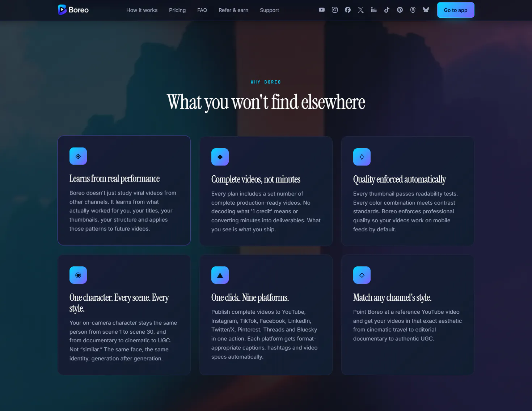532x411 pixels.
Task: Select the 'One click. Nine platforms.' card title
Action: tap(250, 297)
